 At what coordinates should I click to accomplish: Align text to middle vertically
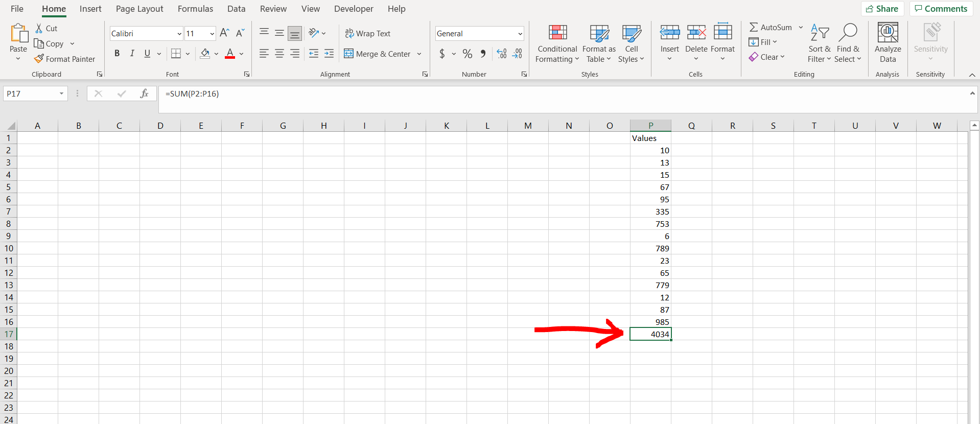point(279,33)
